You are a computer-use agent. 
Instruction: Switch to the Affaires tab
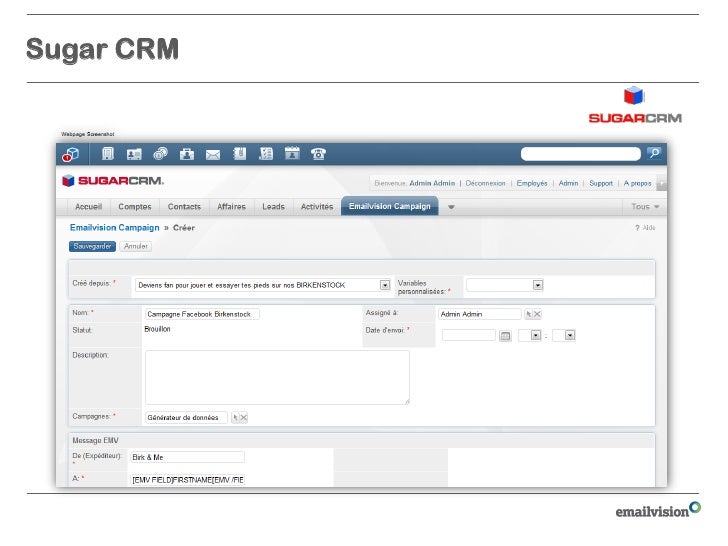click(x=231, y=207)
